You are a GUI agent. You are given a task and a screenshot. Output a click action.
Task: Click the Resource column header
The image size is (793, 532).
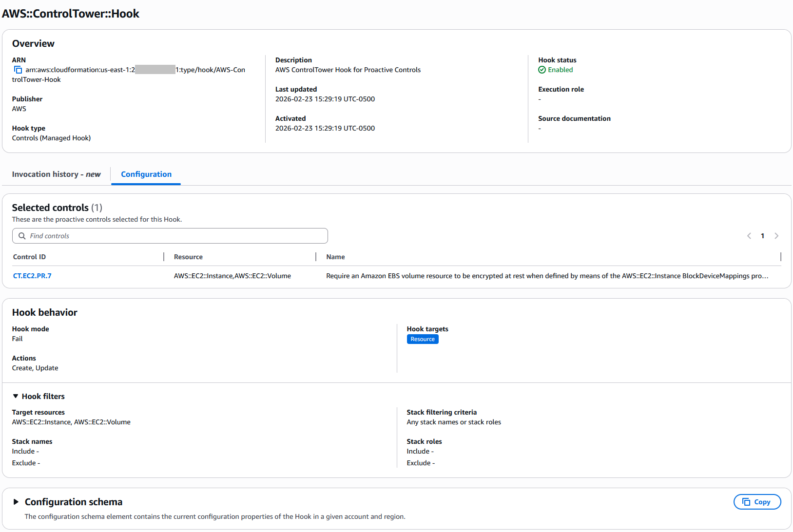[188, 257]
